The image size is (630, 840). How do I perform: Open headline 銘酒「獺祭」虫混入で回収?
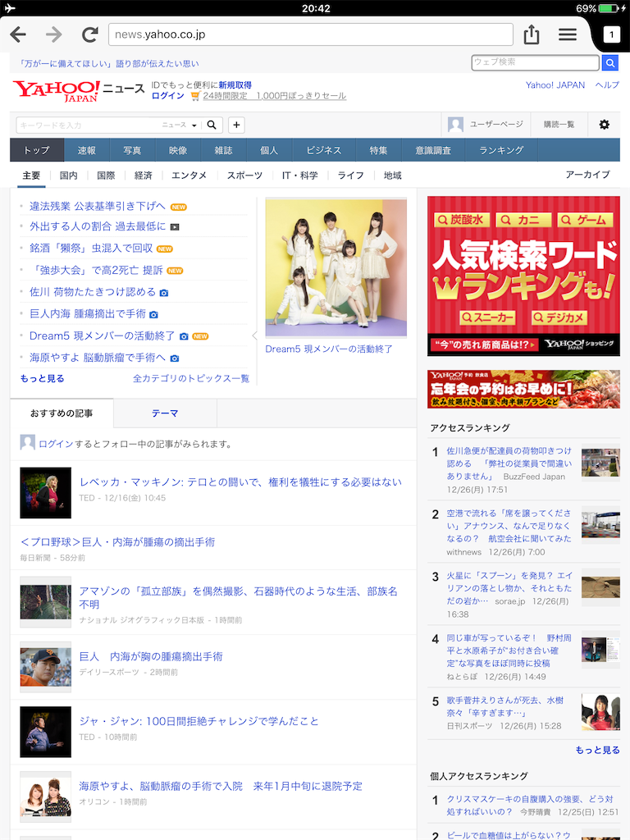point(91,248)
